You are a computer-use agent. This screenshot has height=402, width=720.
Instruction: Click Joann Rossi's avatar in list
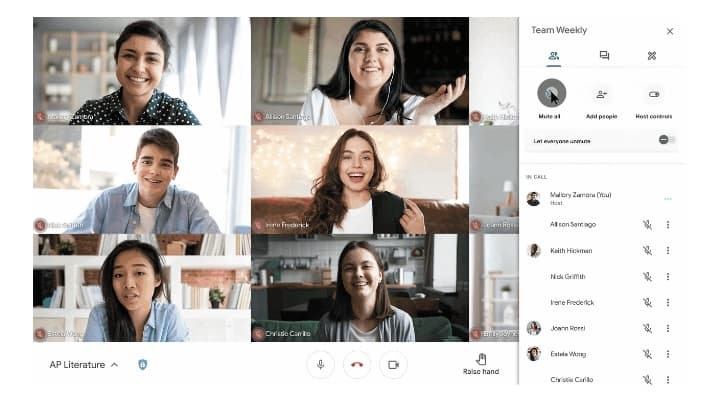tap(534, 328)
